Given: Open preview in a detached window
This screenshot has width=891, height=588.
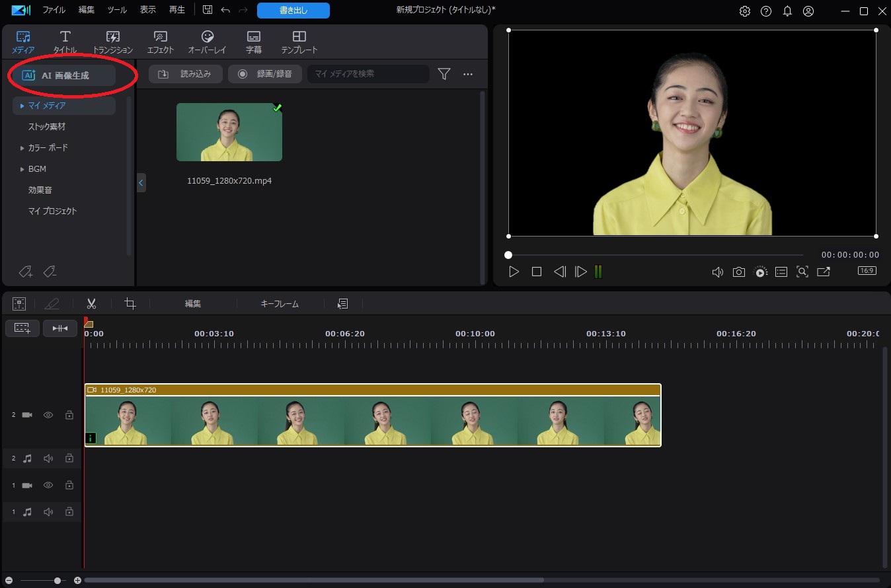Looking at the screenshot, I should coord(823,272).
